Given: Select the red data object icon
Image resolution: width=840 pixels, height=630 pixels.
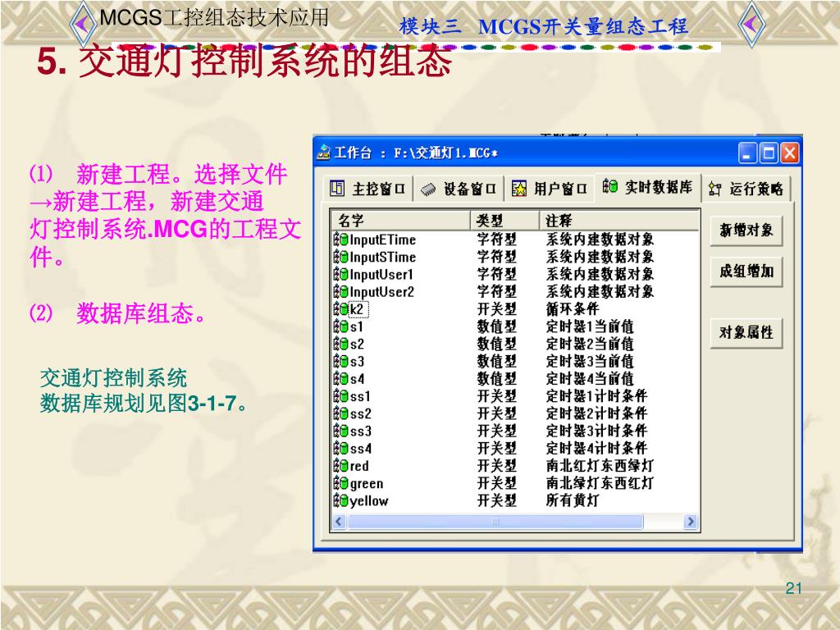Looking at the screenshot, I should pyautogui.click(x=340, y=466).
